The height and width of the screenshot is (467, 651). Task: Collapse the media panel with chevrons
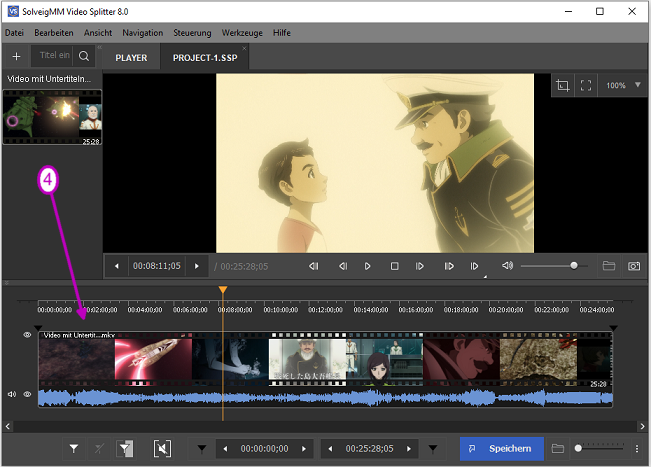[x=100, y=47]
